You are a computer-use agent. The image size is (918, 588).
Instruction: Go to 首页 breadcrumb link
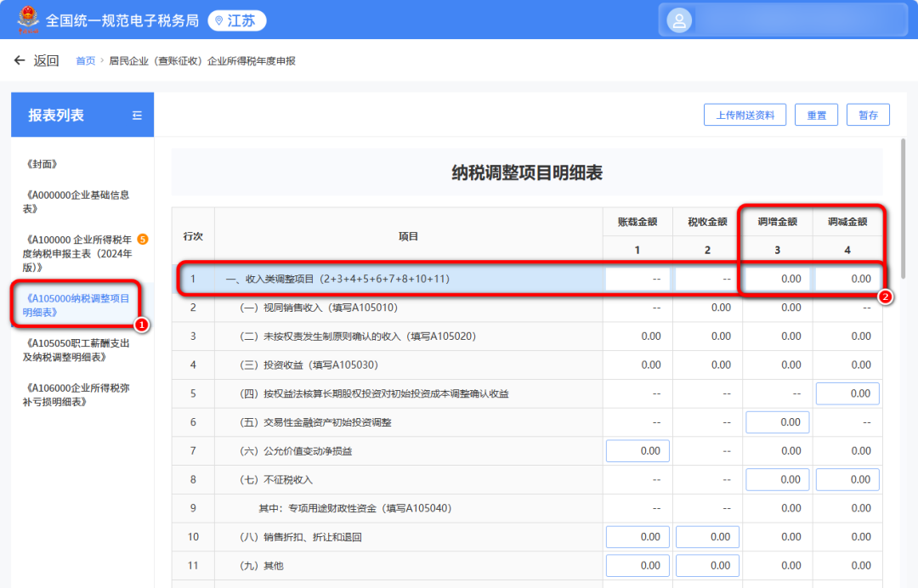[86, 61]
